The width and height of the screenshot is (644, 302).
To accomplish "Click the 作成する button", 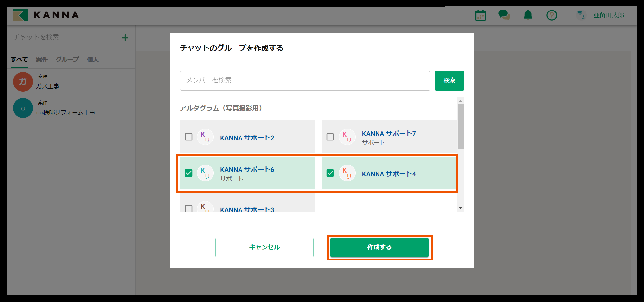I will (x=379, y=248).
